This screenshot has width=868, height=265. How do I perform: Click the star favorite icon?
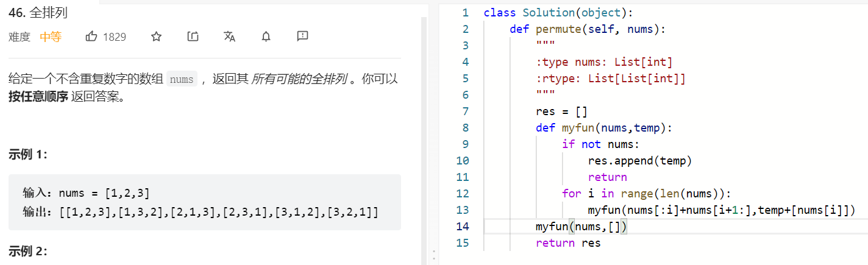tap(156, 37)
